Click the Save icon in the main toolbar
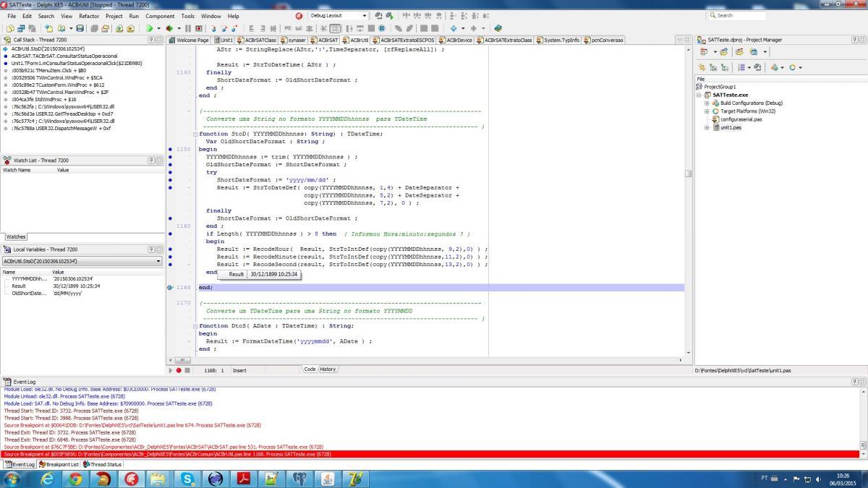This screenshot has height=488, width=868. [x=80, y=28]
